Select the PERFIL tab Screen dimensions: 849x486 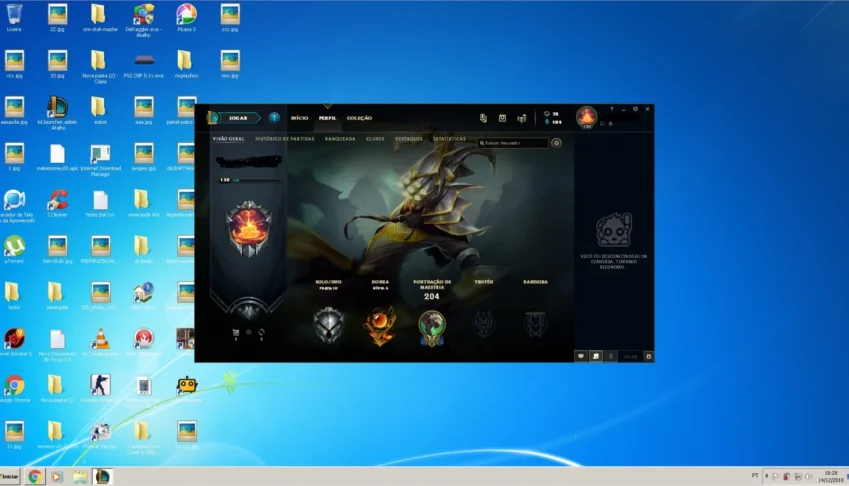click(x=328, y=118)
